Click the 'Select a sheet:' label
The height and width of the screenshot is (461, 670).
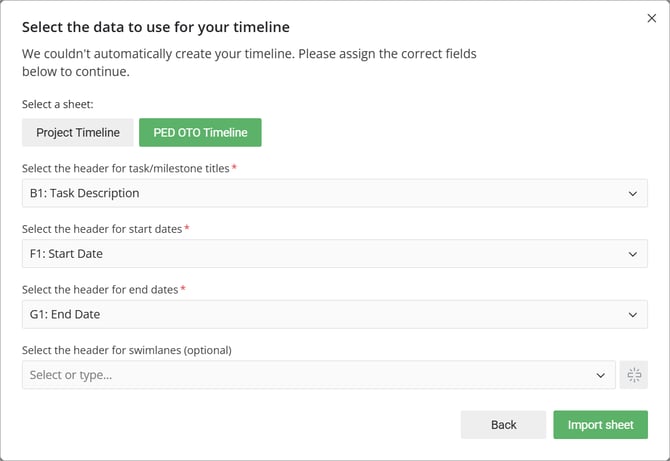pos(58,104)
